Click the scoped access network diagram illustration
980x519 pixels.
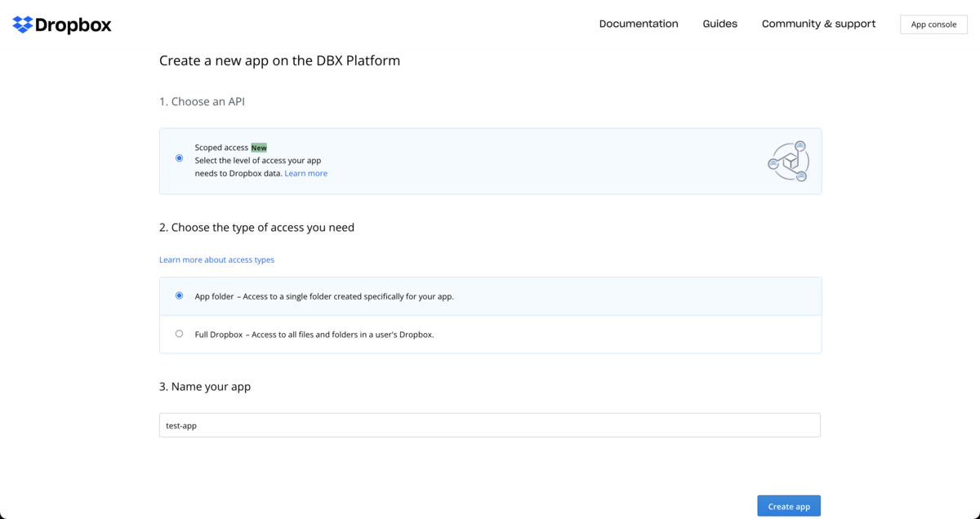click(789, 161)
